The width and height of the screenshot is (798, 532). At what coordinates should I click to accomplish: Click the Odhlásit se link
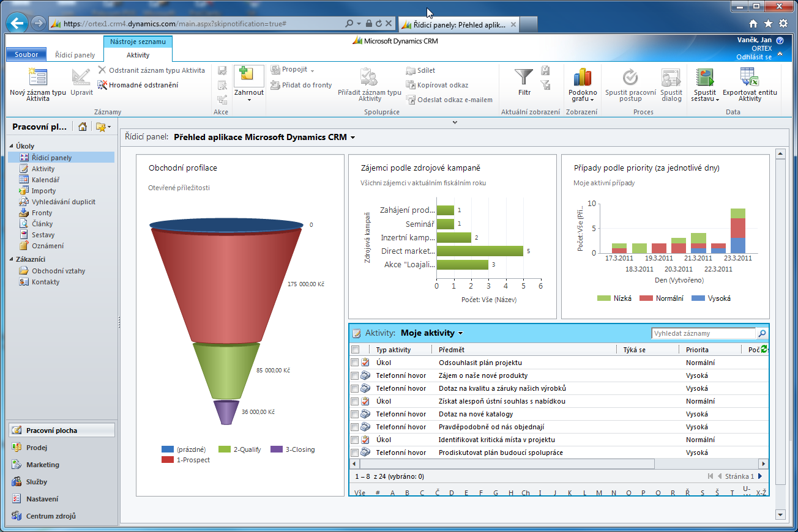(x=754, y=57)
